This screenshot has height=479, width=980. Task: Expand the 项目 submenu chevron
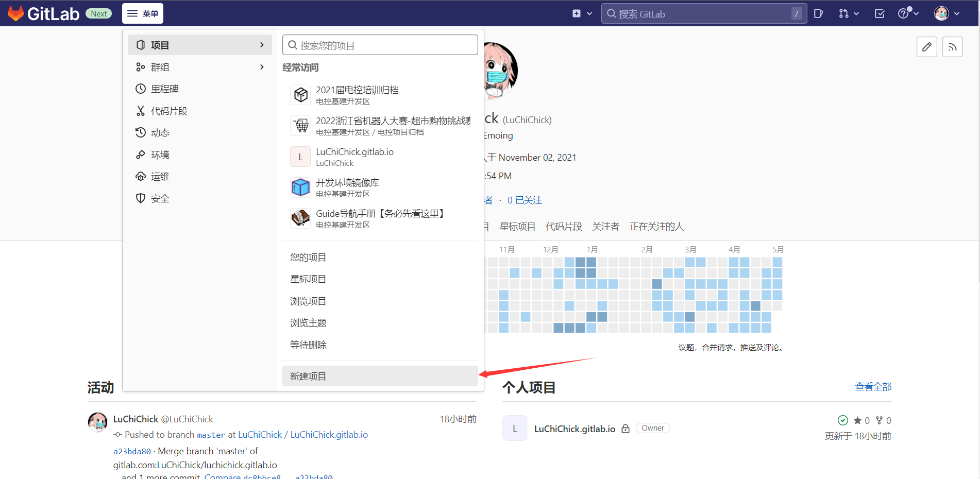point(262,45)
